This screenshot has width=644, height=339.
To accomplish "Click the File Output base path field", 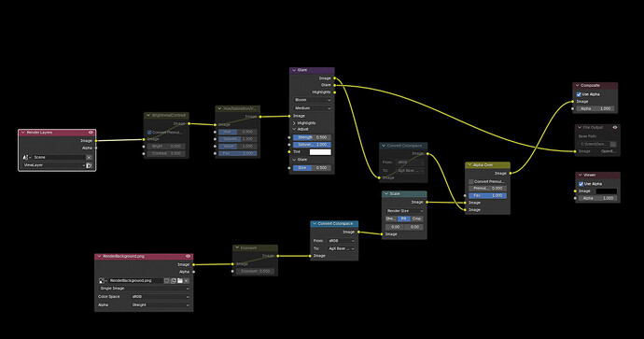I will 595,144.
